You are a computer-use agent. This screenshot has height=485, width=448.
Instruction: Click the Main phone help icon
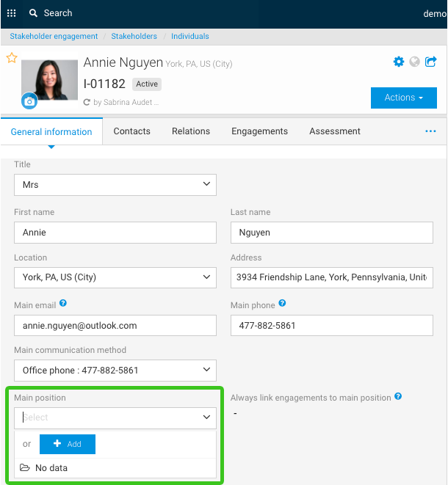tap(282, 303)
